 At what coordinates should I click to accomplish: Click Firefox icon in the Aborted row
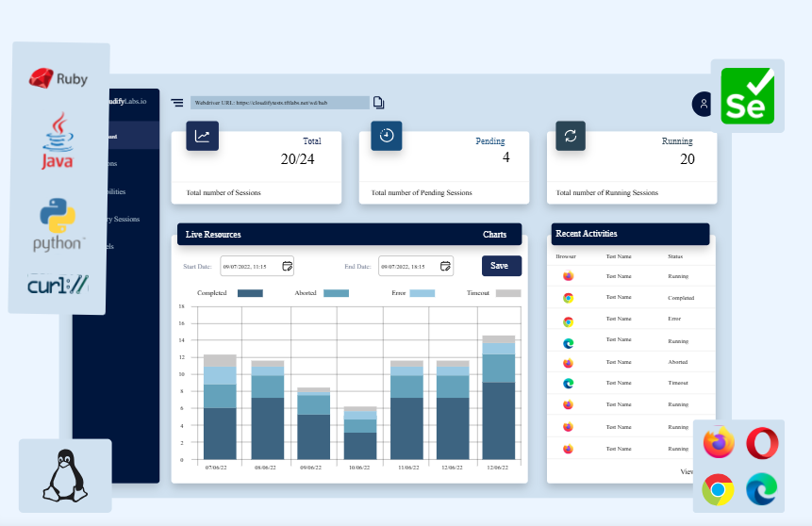click(x=568, y=363)
